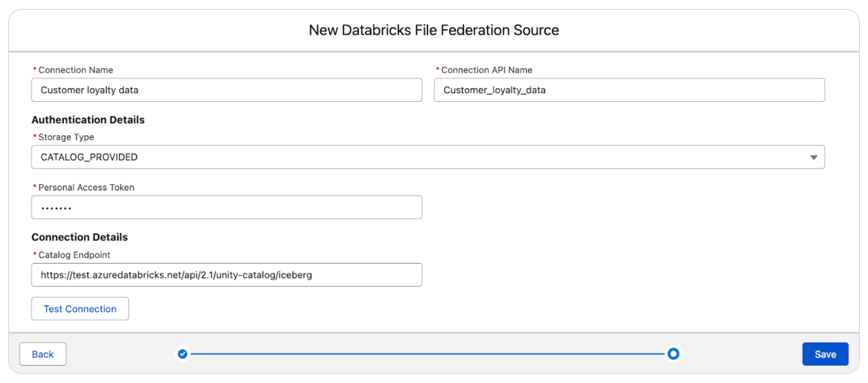Image resolution: width=868 pixels, height=383 pixels.
Task: Select the Catalog Endpoint URL field
Action: [x=226, y=275]
